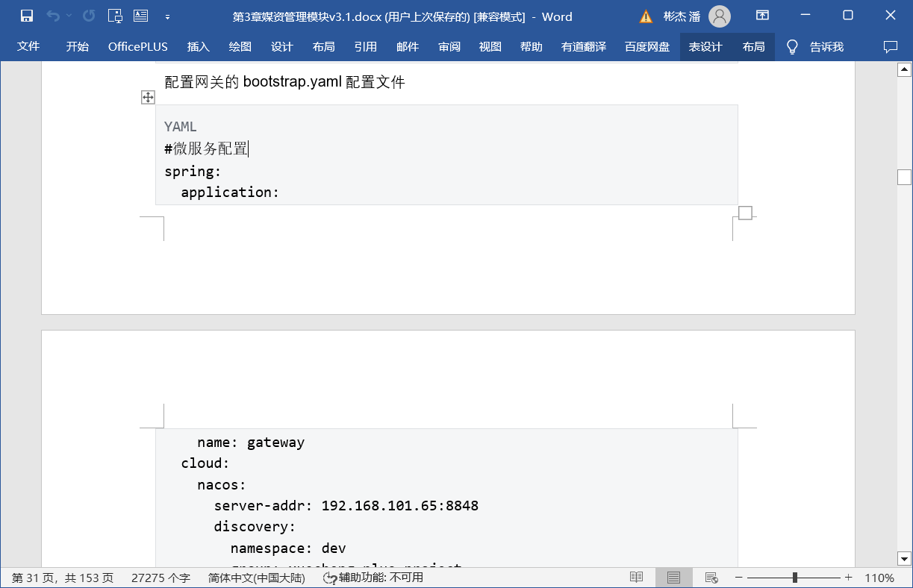The image size is (913, 588).
Task: Click the line application:
Action: [x=230, y=193]
